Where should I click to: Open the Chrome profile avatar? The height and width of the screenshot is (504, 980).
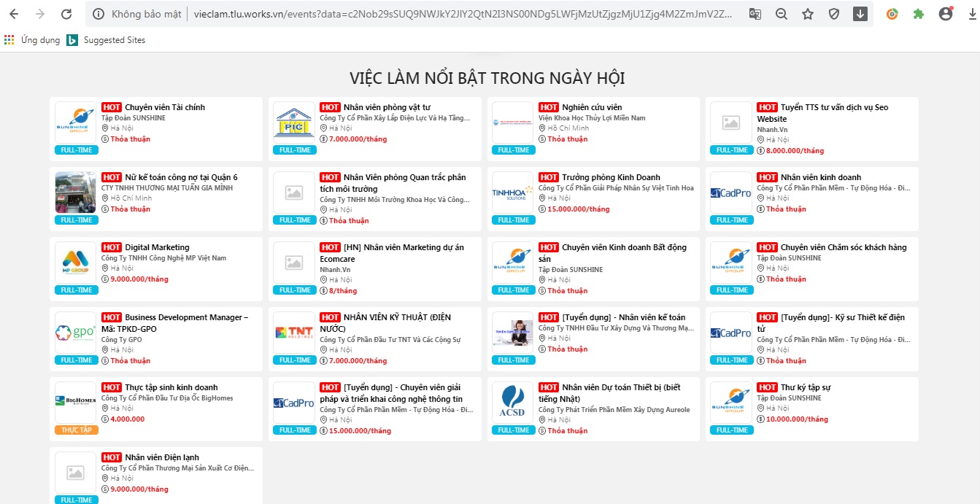[x=946, y=14]
